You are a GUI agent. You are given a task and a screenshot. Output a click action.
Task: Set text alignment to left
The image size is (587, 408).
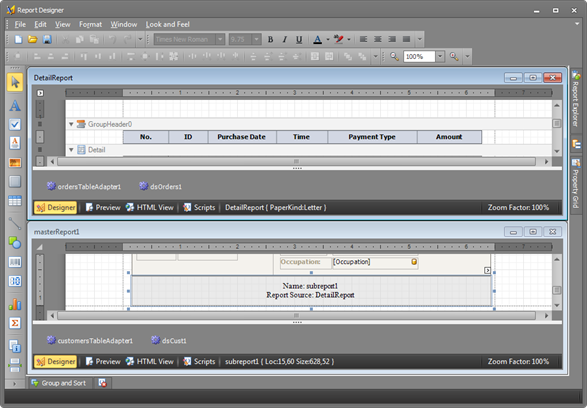click(x=363, y=39)
